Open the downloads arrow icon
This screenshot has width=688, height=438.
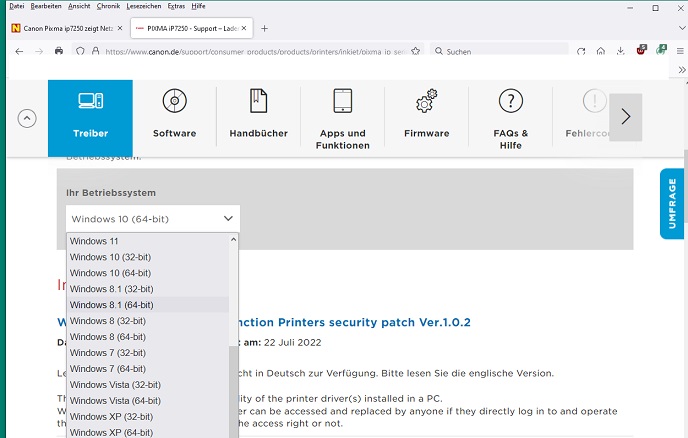[620, 51]
